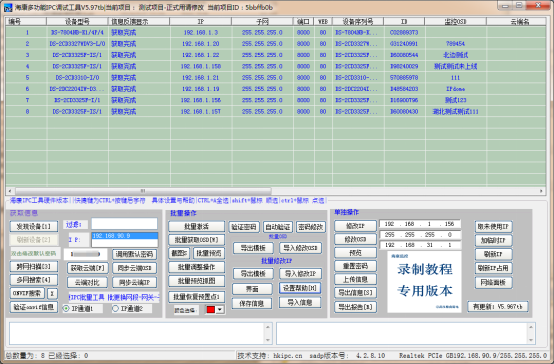Click the 修改OSD button
Screen dimensions: 554x364
click(x=355, y=239)
